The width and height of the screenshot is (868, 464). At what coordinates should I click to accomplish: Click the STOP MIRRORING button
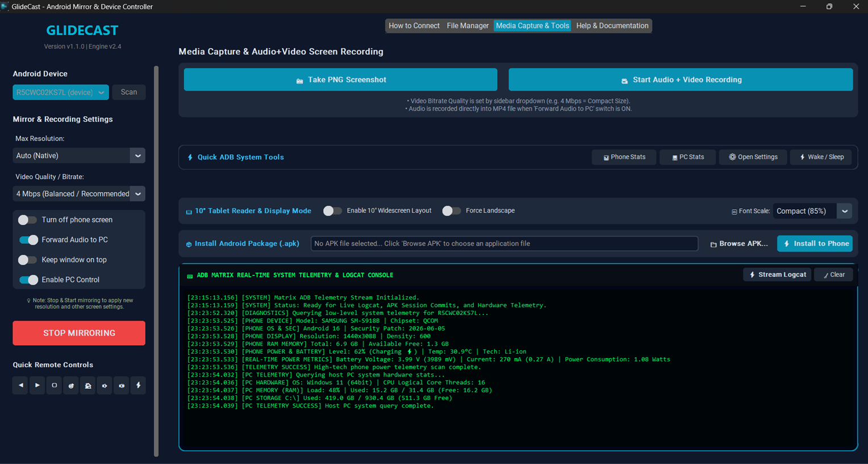pyautogui.click(x=79, y=333)
